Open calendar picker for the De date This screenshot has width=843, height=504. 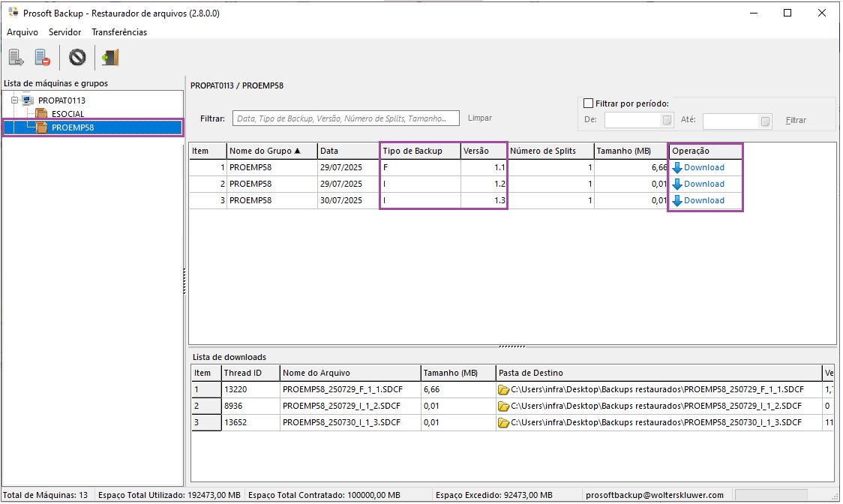(x=667, y=121)
